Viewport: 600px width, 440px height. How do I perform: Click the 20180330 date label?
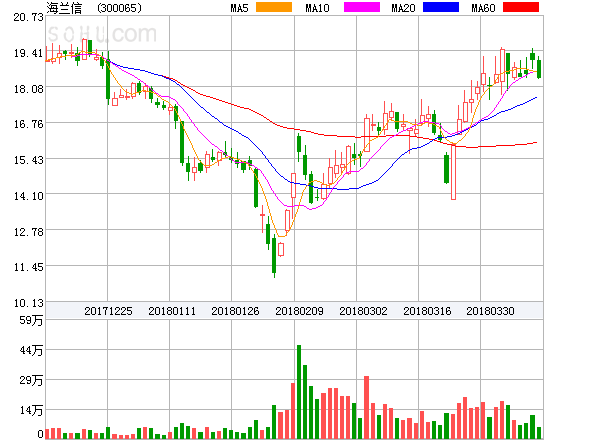[490, 311]
